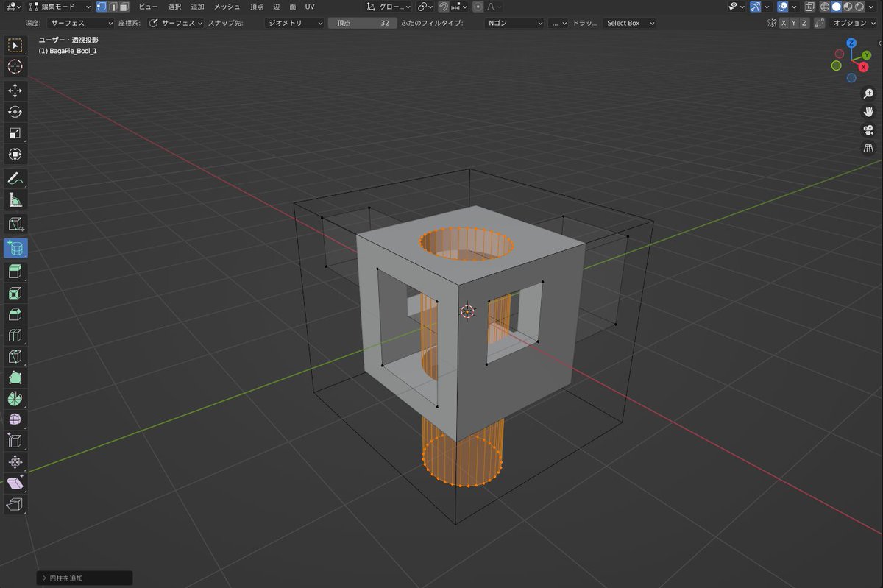Click the 頂点 32 vertices field
The image size is (883, 588).
362,23
